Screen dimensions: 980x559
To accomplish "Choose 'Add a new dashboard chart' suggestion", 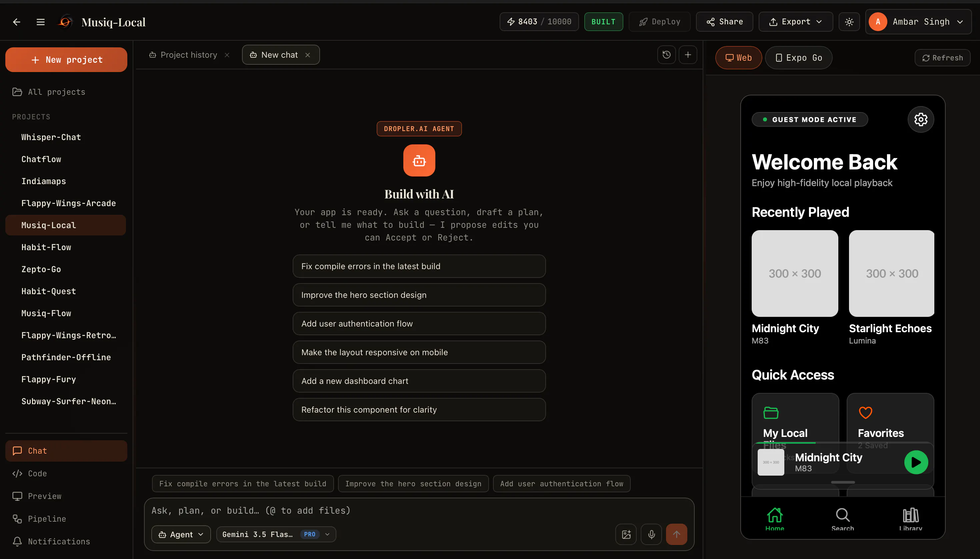I will pos(419,381).
